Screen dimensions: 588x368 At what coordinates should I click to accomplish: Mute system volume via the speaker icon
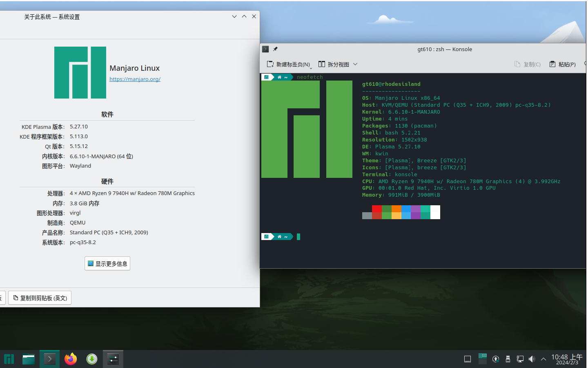[x=532, y=359]
